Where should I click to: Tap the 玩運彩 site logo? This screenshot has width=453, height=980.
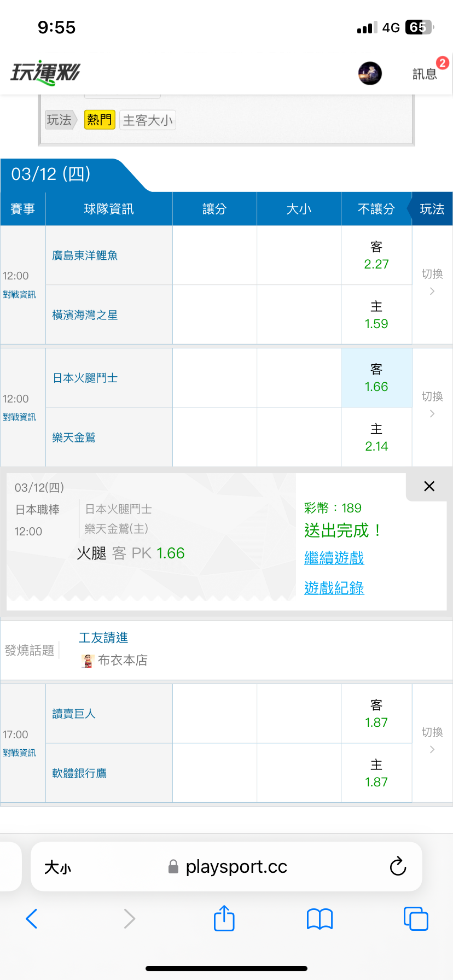(x=45, y=73)
